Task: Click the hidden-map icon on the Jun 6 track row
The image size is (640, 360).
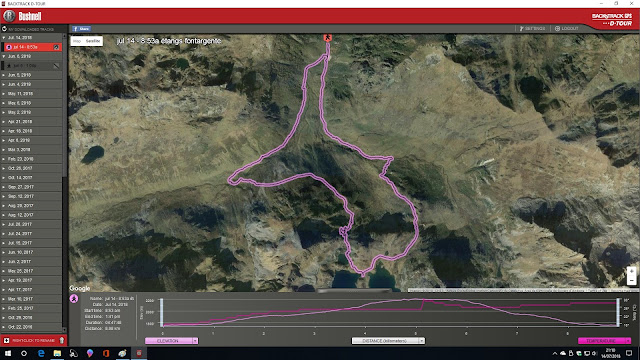Action: [x=56, y=66]
